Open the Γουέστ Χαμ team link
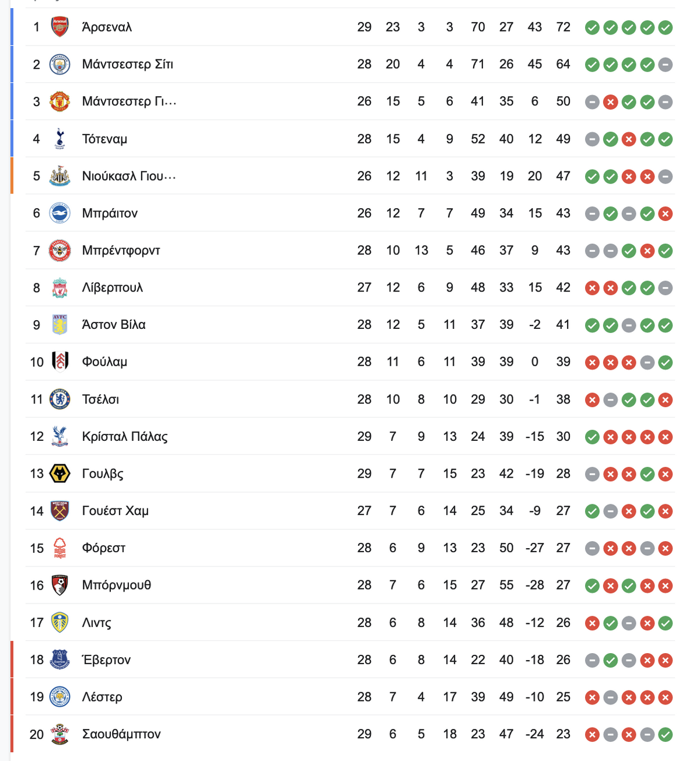Viewport: 700px width, 761px height. tap(116, 511)
